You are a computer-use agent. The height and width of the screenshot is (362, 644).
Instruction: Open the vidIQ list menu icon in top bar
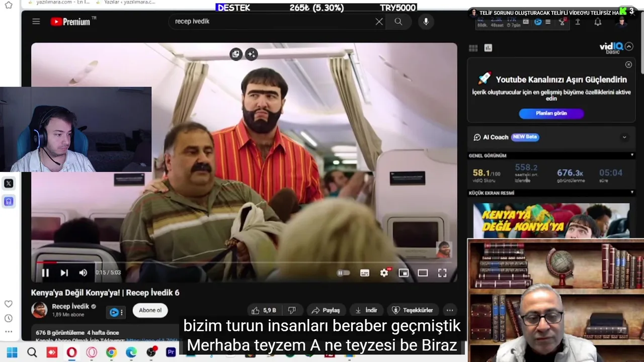pyautogui.click(x=548, y=22)
